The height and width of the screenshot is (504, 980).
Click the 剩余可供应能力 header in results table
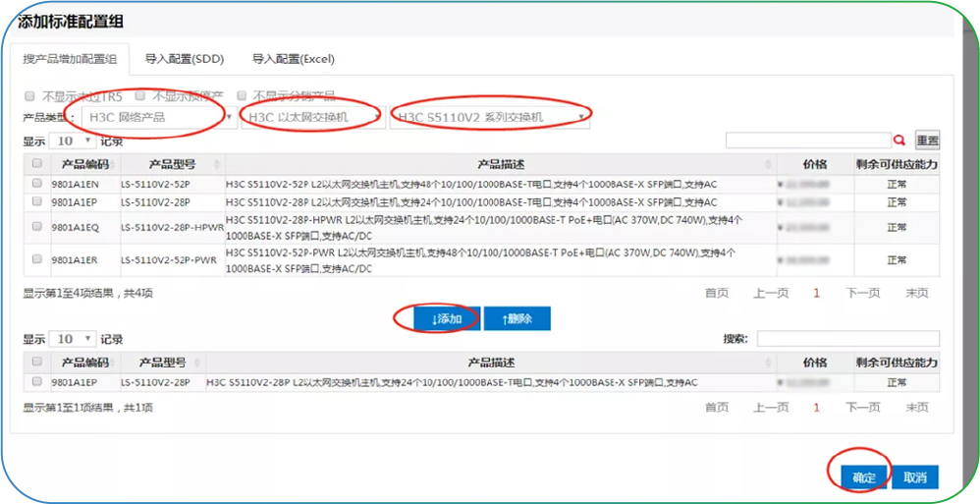coord(897,164)
